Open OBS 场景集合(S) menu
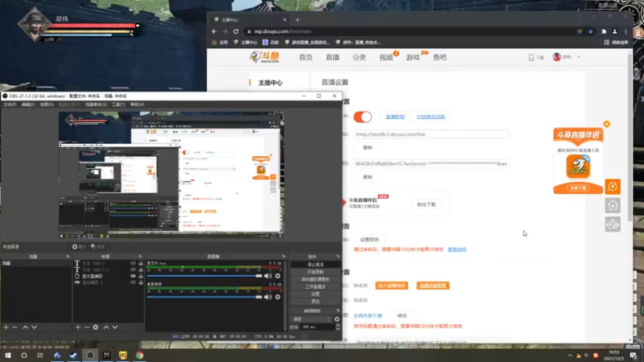Viewport: 644px width, 362px height. point(96,105)
